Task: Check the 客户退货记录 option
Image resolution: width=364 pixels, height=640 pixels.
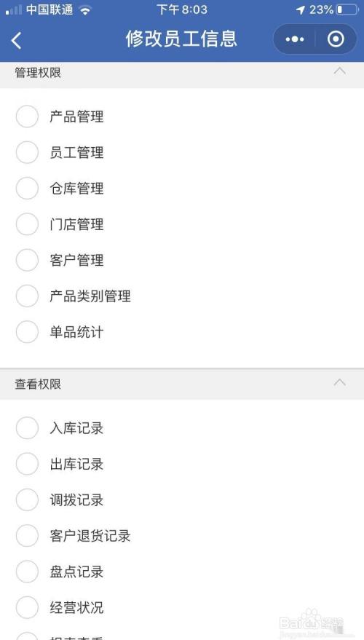Action: (27, 535)
